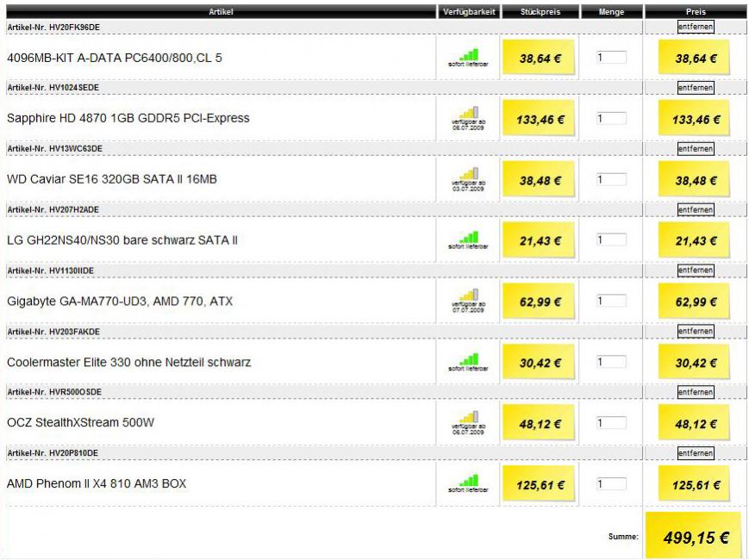Focus quantity field for 4096MB-KIT A-DATA

point(611,57)
